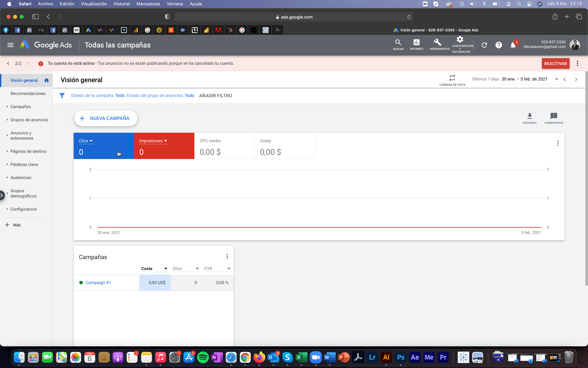Open Spotify from the Dock

(203, 357)
